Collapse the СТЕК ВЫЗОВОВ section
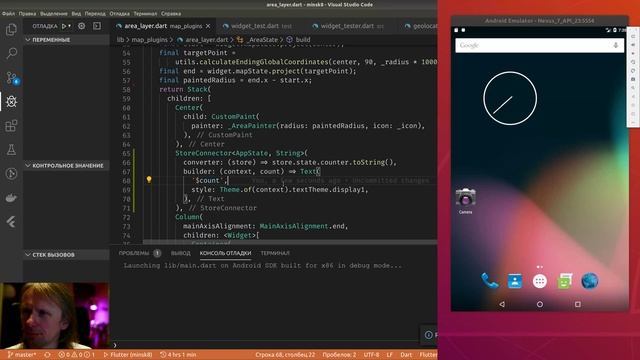 [28, 255]
